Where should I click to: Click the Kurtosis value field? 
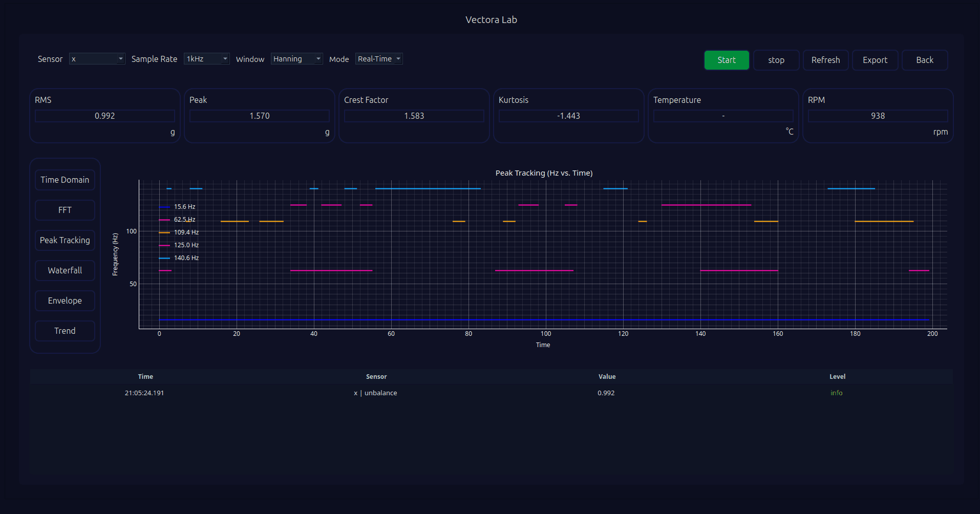(569, 116)
